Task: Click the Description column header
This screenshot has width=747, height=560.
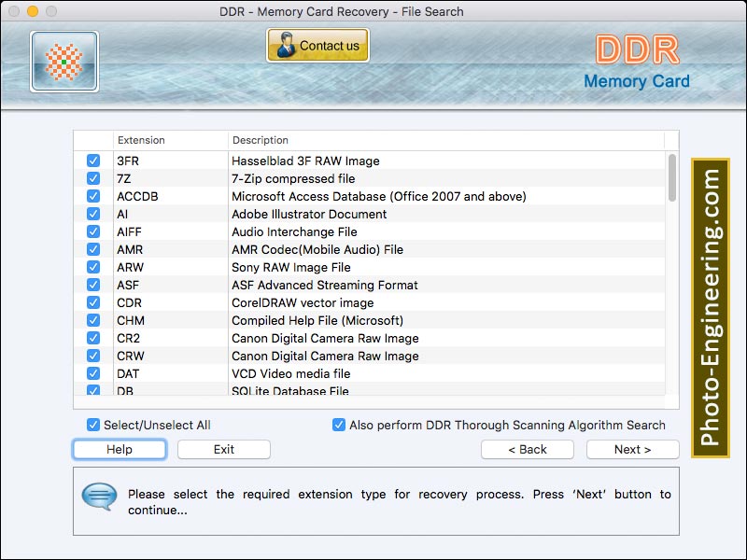Action: pos(261,140)
